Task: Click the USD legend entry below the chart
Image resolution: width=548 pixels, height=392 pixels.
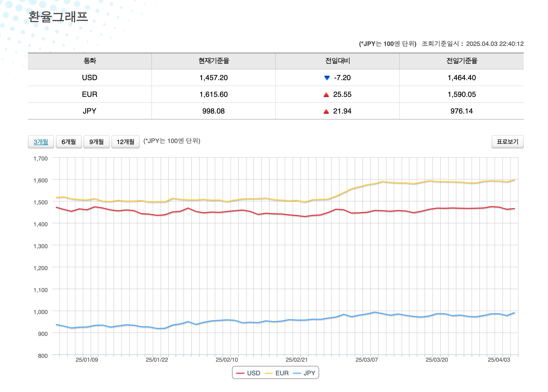Action: click(x=247, y=373)
